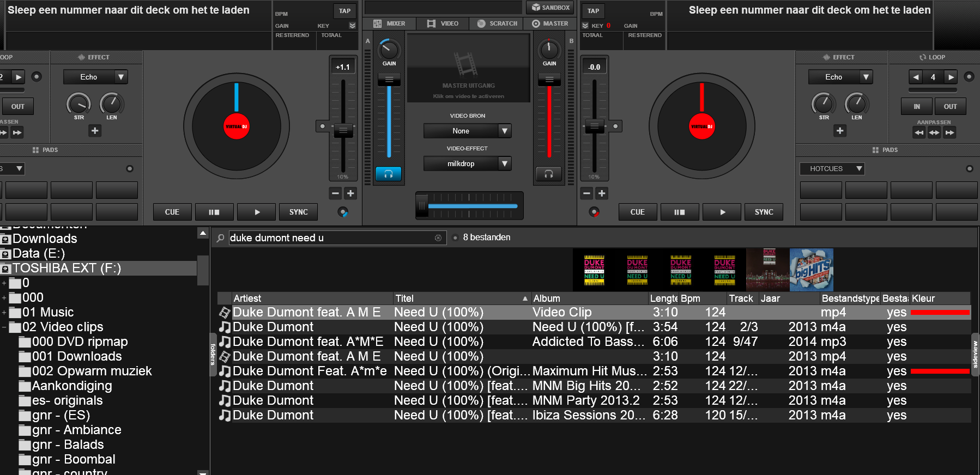
Task: Tap BPM on the right deck
Action: coord(594,11)
